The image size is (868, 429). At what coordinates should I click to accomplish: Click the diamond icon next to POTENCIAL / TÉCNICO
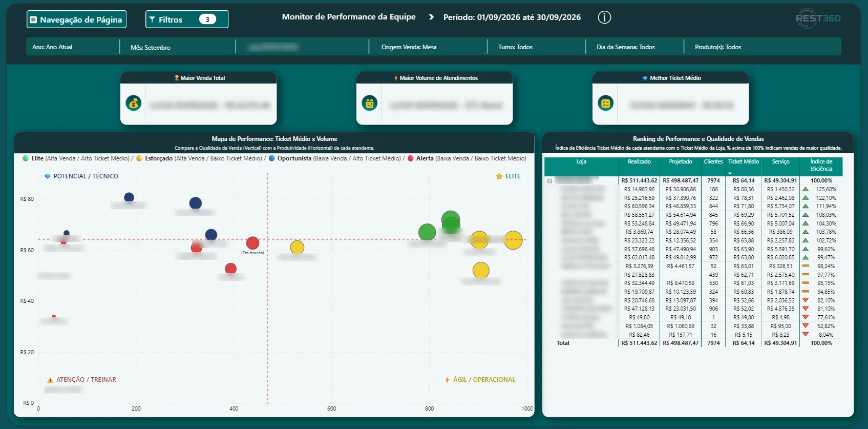[48, 176]
